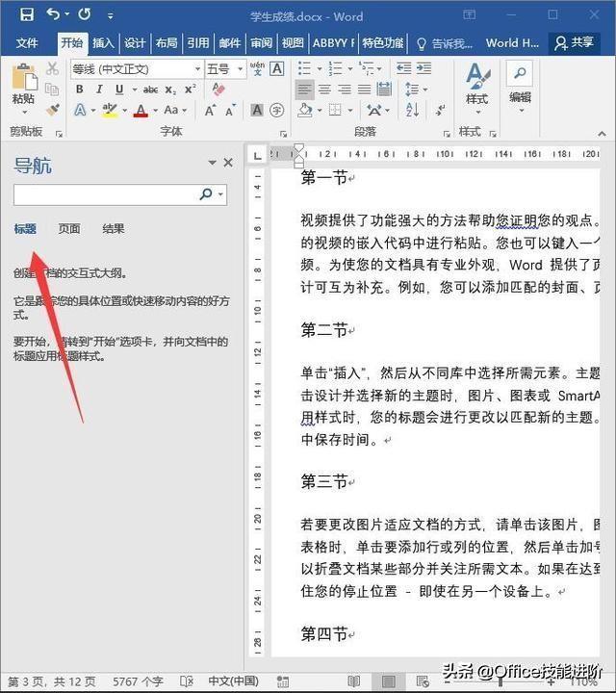Open the 引用 ribbon tab
The width and height of the screenshot is (616, 693).
pyautogui.click(x=198, y=43)
